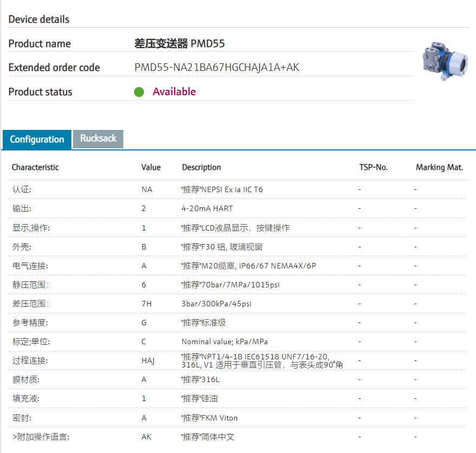Click the green Available status indicator dot

pos(139,92)
